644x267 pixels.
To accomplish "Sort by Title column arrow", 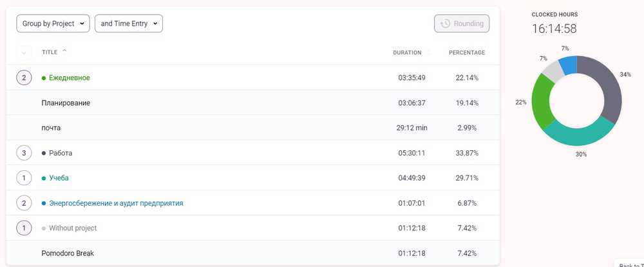I will click(64, 52).
